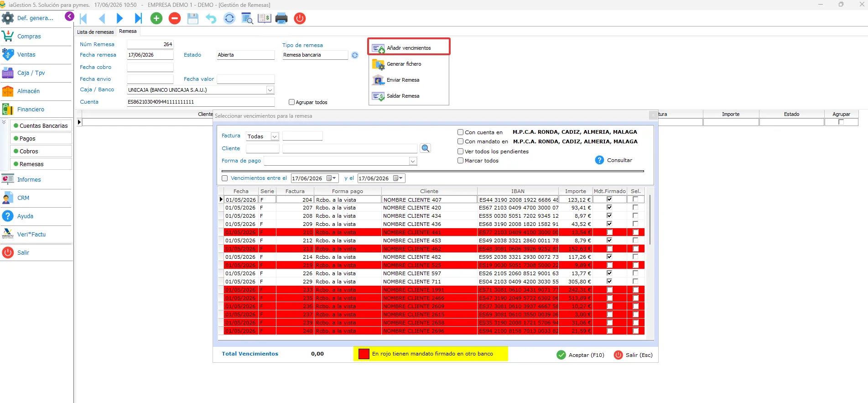Switch to Lista de remesas tab
Viewport: 868px width, 403px height.
95,32
